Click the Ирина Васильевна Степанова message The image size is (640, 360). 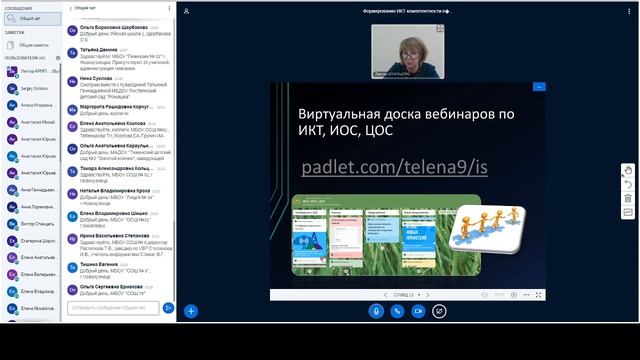pos(119,245)
